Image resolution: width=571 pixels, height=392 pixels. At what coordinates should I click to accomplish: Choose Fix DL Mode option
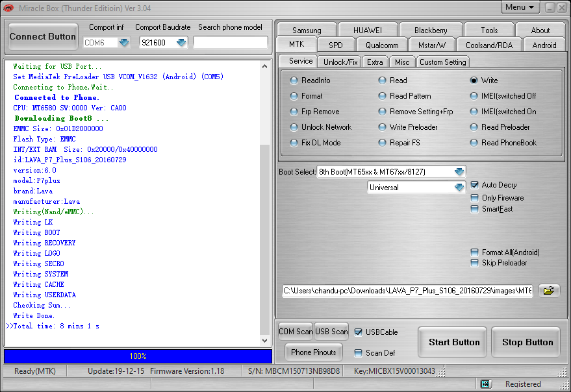click(294, 143)
